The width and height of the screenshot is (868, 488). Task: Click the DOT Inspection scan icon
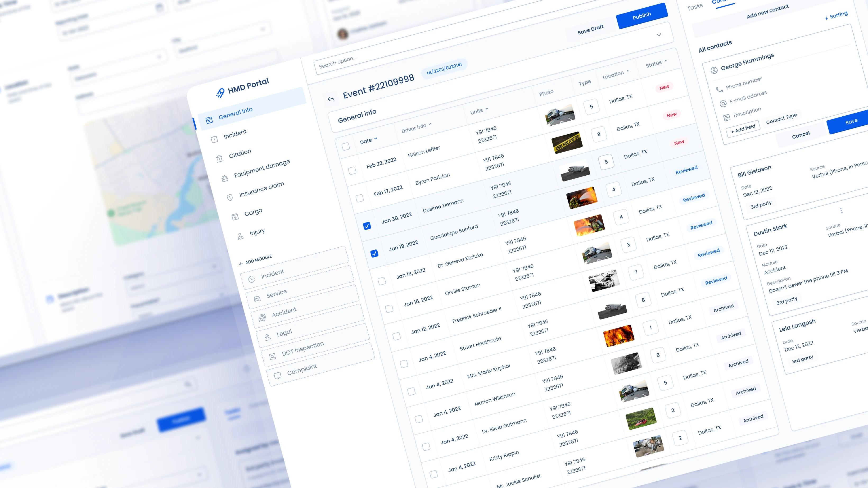pos(272,356)
